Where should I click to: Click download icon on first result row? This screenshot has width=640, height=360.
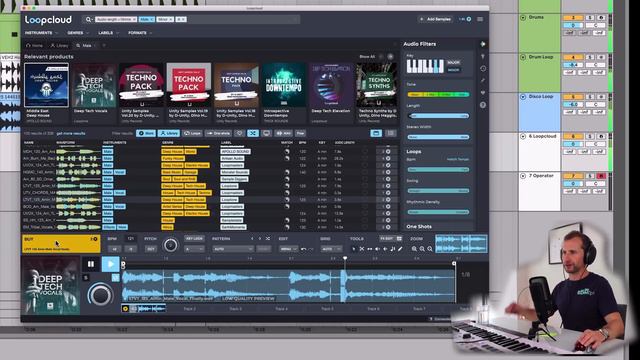tap(388, 151)
